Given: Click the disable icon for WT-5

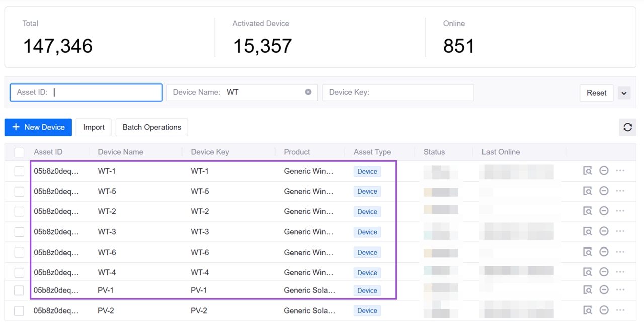Looking at the screenshot, I should click(604, 191).
